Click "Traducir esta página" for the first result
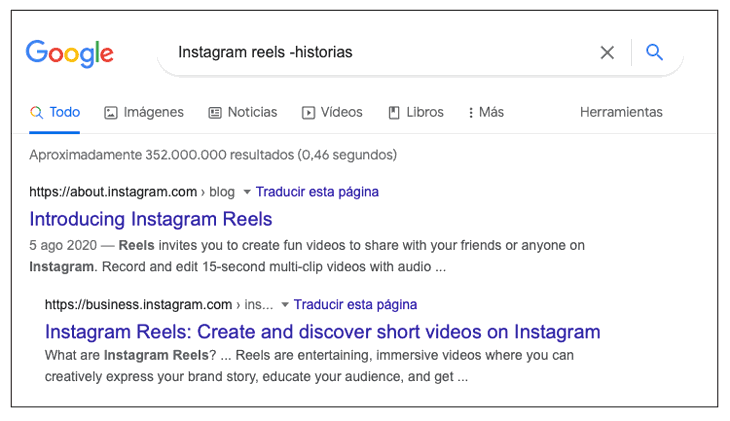This screenshot has height=421, width=730. (x=317, y=192)
